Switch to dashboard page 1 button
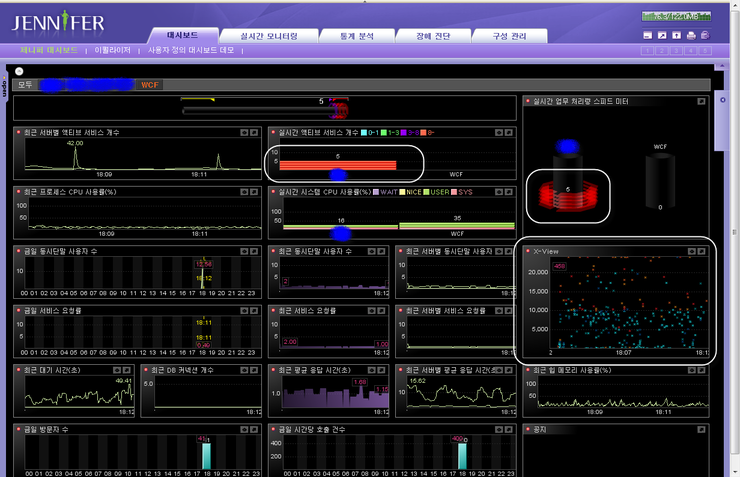 pos(648,50)
